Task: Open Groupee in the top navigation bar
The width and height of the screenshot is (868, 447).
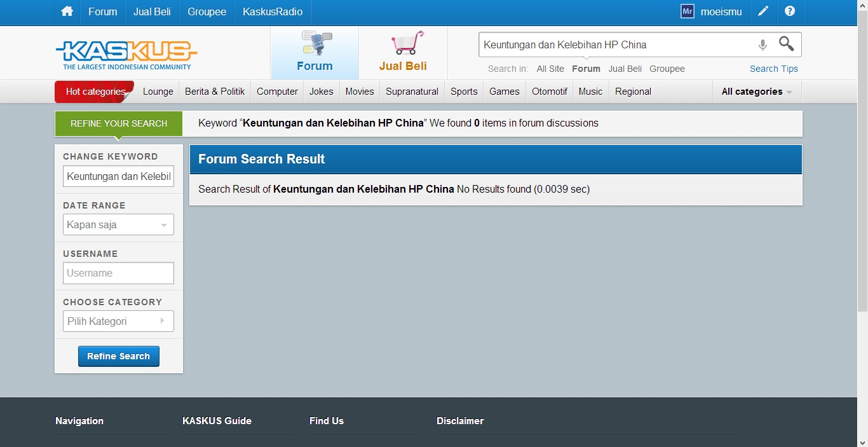Action: tap(207, 11)
